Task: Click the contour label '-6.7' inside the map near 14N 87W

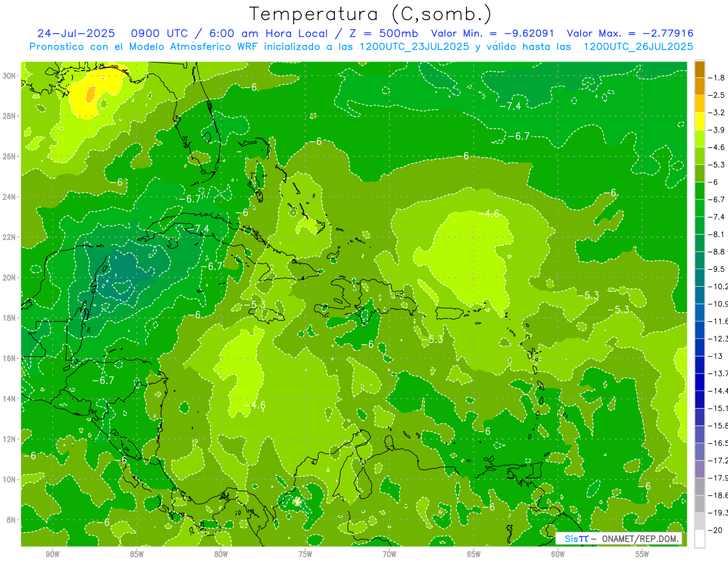Action: click(103, 381)
